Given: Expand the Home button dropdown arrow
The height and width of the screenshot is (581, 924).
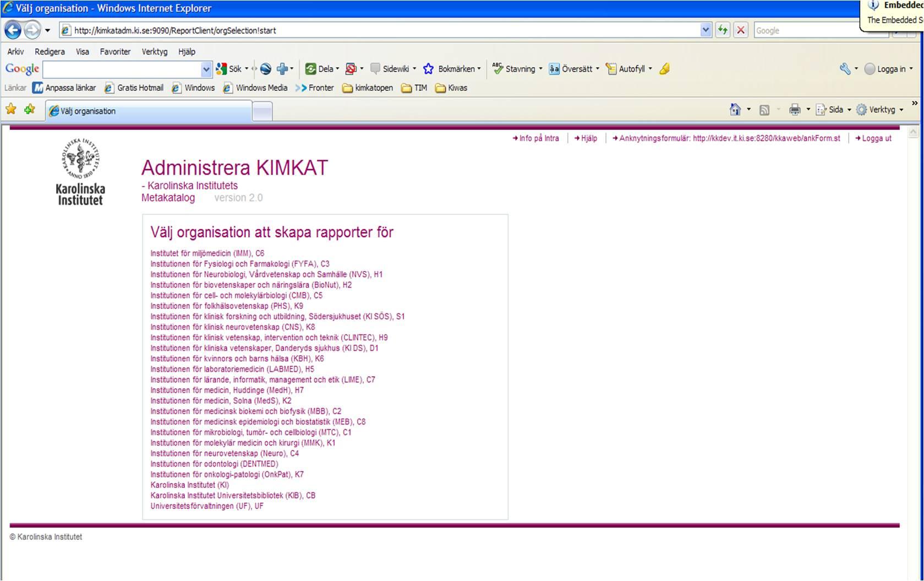Looking at the screenshot, I should (x=748, y=110).
